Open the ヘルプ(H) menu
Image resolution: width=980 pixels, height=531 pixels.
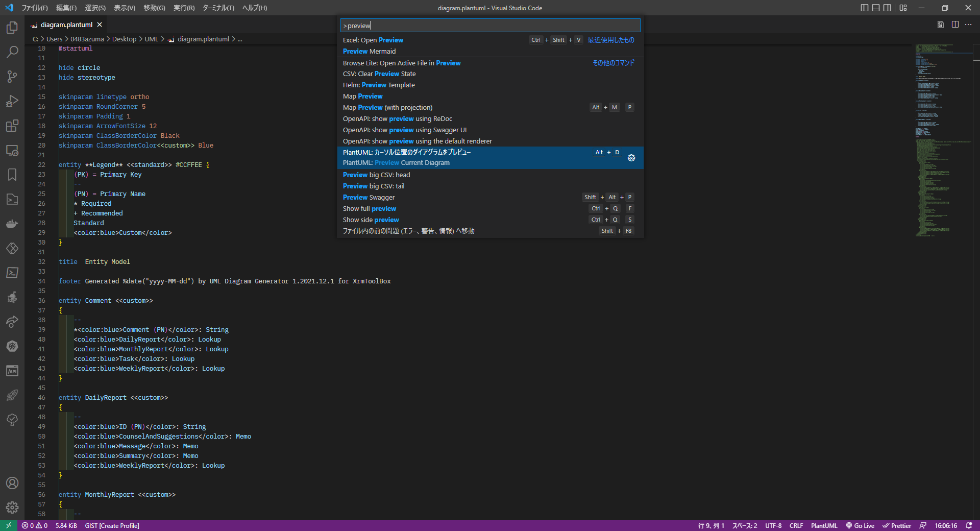255,8
